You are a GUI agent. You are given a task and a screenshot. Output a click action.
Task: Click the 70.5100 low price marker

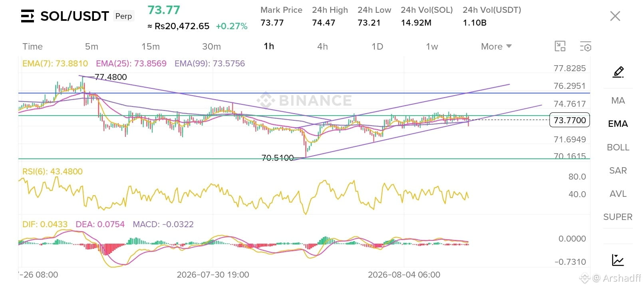click(278, 158)
